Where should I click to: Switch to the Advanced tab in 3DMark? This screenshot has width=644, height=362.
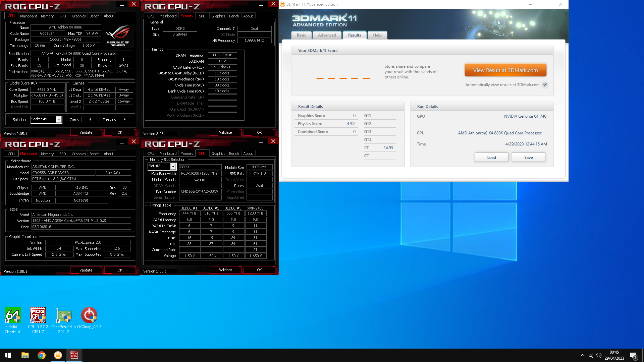(327, 35)
